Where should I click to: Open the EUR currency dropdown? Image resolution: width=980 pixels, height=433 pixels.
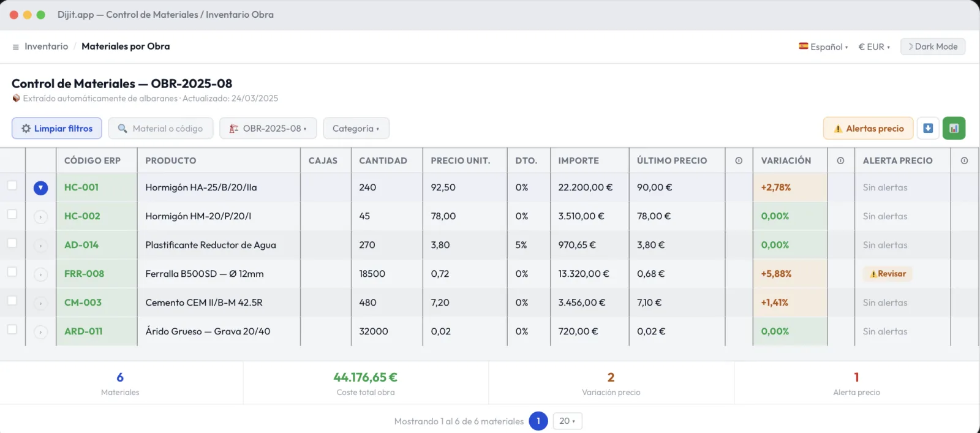pos(874,47)
